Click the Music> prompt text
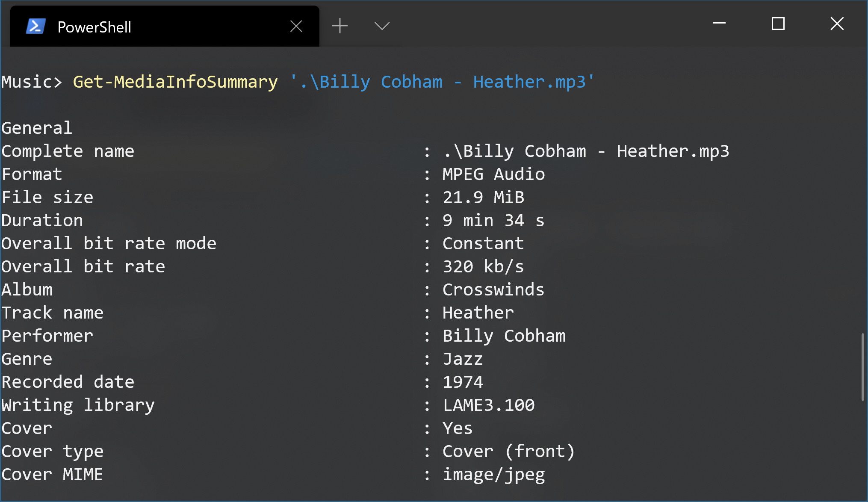The width and height of the screenshot is (868, 502). 32,82
